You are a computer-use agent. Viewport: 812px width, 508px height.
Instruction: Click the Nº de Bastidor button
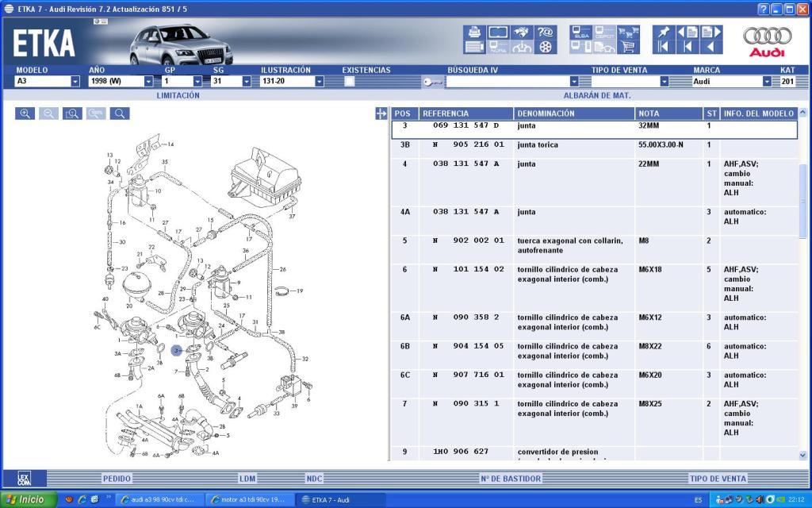[x=511, y=479]
